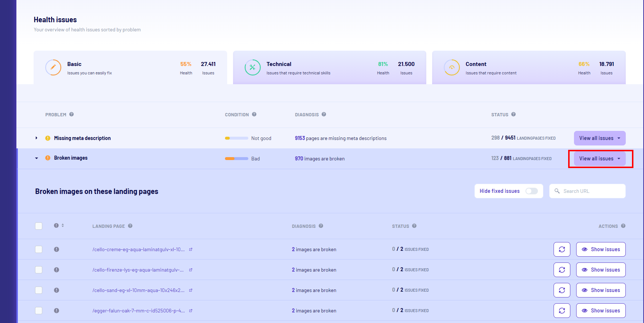The height and width of the screenshot is (323, 644).
Task: Click the sort arrows in issue column header
Action: coord(63,226)
